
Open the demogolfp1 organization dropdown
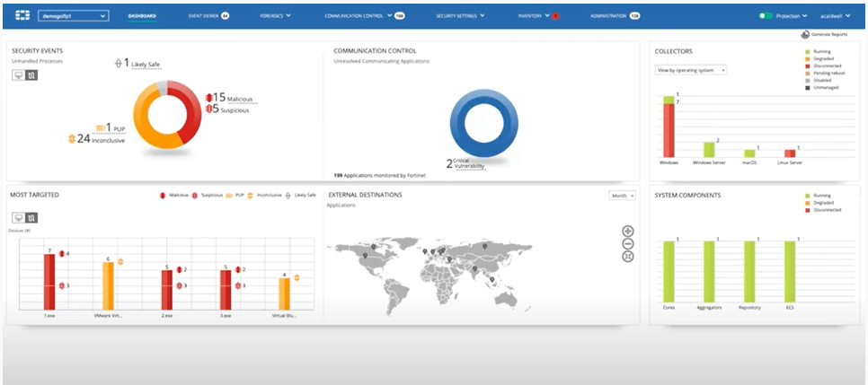(x=74, y=16)
